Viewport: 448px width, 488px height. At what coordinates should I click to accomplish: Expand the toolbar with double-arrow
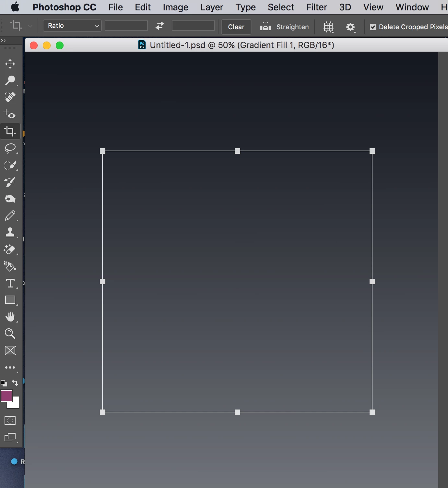coord(3,41)
